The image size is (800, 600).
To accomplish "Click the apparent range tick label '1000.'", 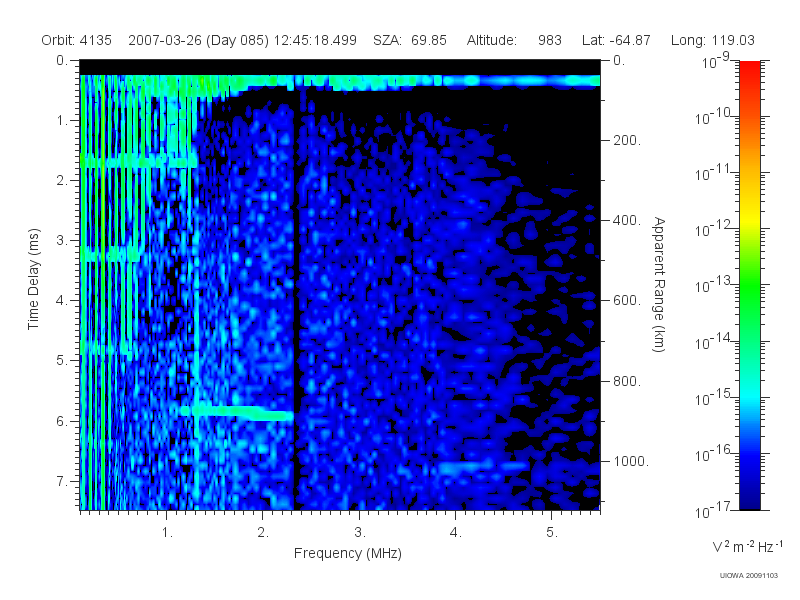I will click(631, 461).
